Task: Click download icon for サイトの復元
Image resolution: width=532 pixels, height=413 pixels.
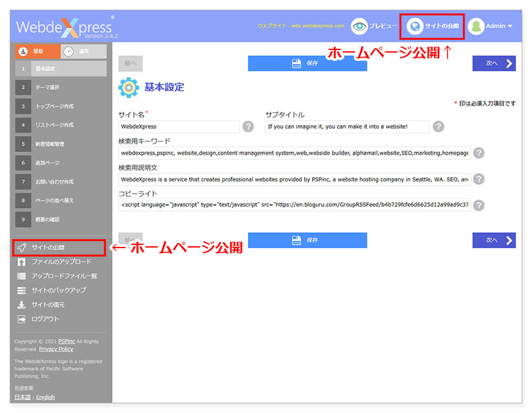Action: click(22, 305)
